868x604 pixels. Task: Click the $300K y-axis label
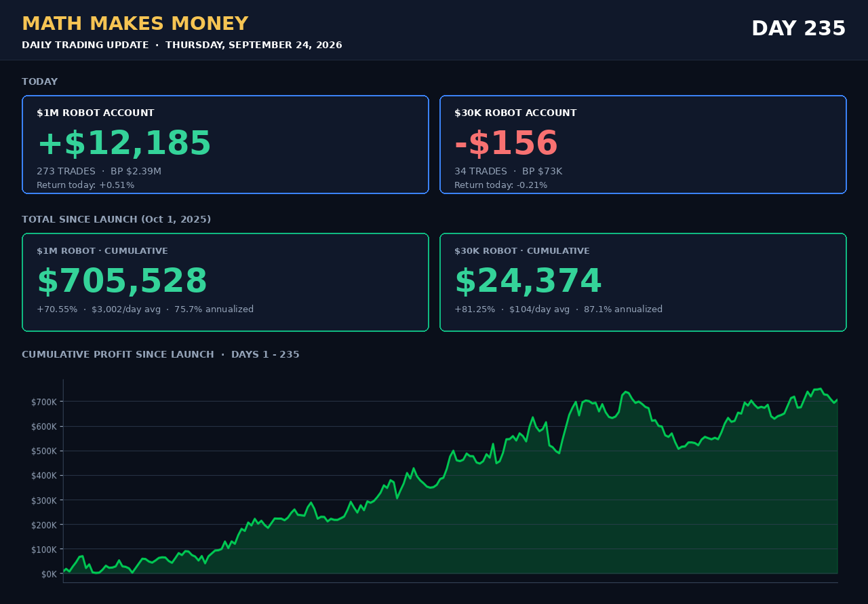(44, 500)
